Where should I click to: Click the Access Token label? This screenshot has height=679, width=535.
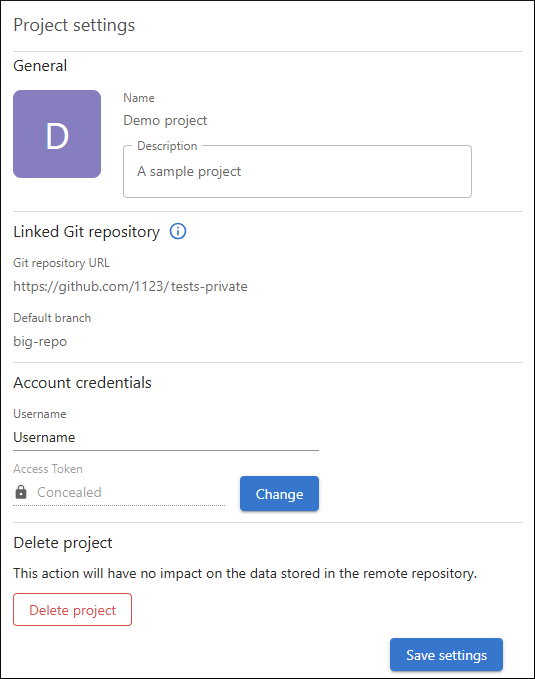click(x=48, y=469)
